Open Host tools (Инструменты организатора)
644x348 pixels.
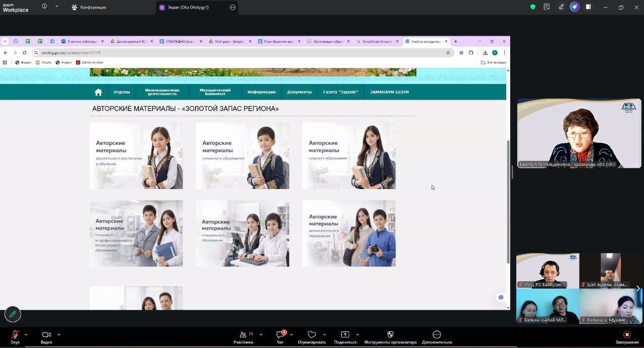pyautogui.click(x=390, y=335)
